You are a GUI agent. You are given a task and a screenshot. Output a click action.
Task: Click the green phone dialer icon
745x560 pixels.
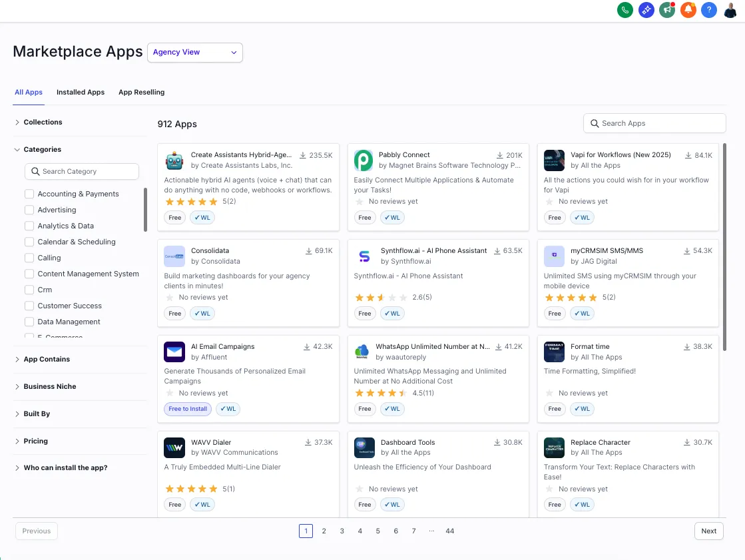624,9
